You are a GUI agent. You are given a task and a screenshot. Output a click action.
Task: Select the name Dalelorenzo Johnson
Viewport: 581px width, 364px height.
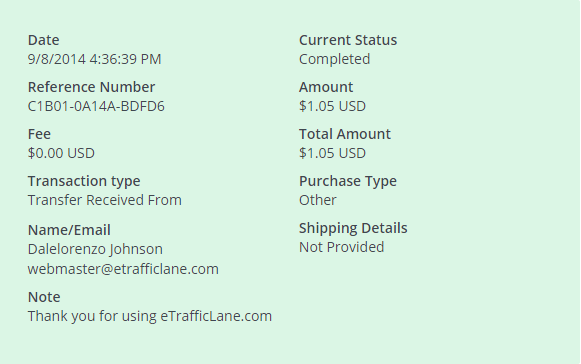click(x=95, y=249)
